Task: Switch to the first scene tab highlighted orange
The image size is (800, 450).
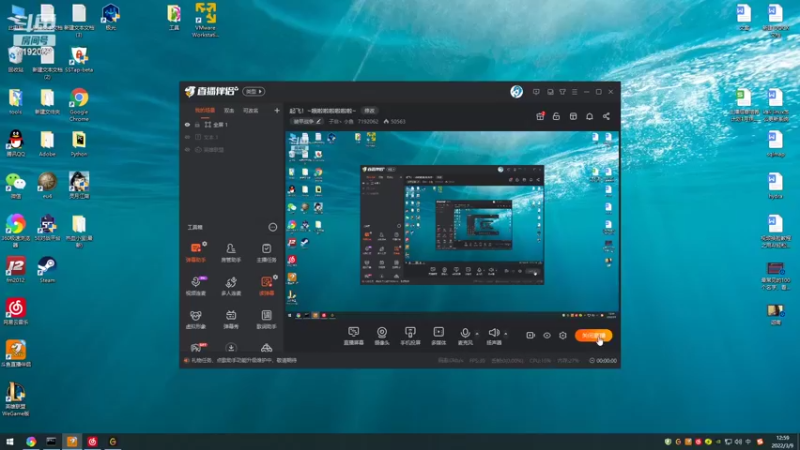Action: pos(205,110)
